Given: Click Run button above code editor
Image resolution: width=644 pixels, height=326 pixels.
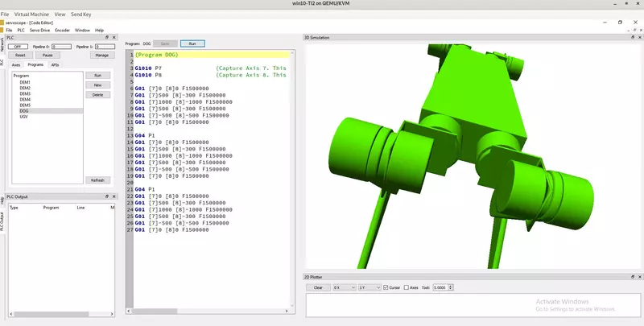Looking at the screenshot, I should (192, 43).
